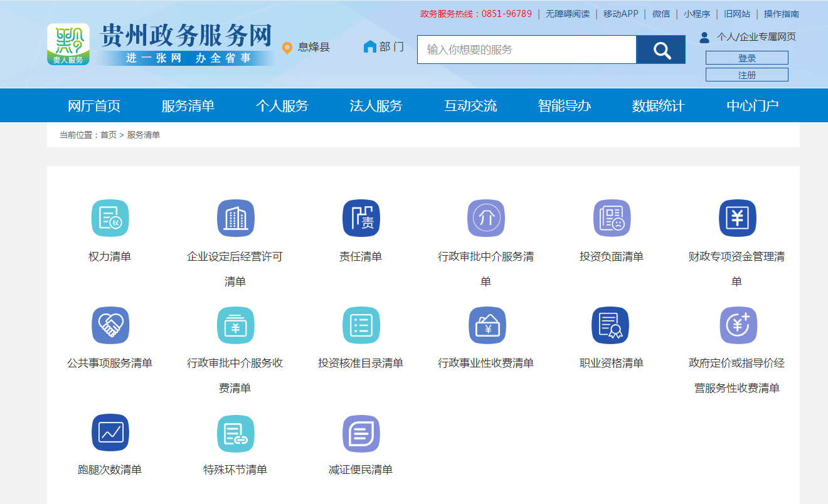Viewport: 828px width, 504px height.
Task: Open the 数据统计 navigation item
Action: [658, 106]
